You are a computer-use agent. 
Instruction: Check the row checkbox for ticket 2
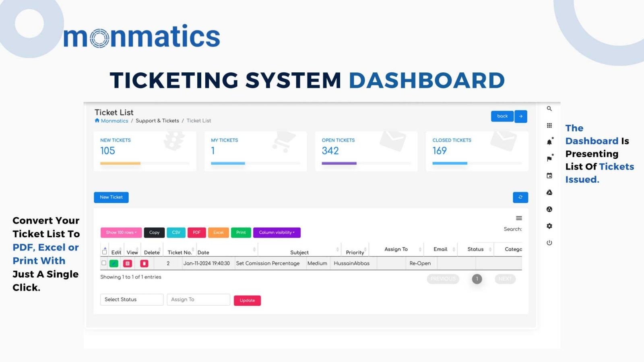click(x=104, y=263)
